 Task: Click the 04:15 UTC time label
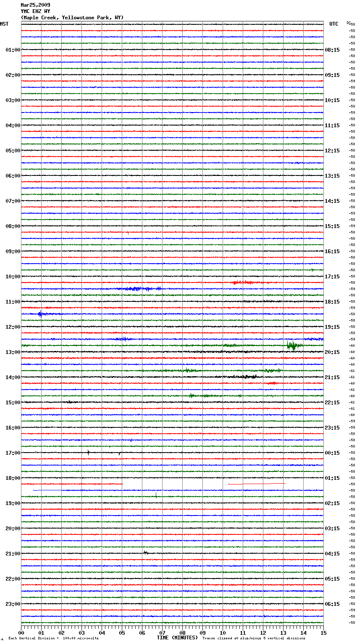(332, 554)
